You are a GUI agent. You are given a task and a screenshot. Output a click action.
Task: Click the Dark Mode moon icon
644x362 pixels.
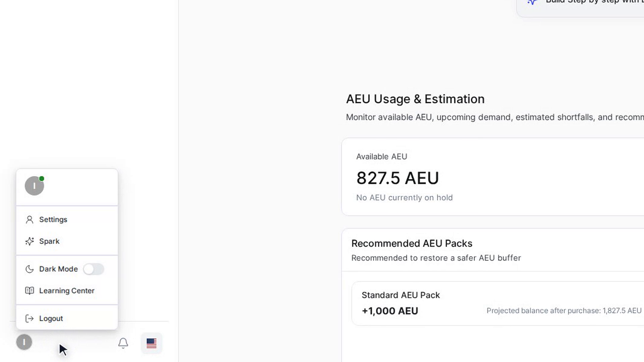pos(30,269)
